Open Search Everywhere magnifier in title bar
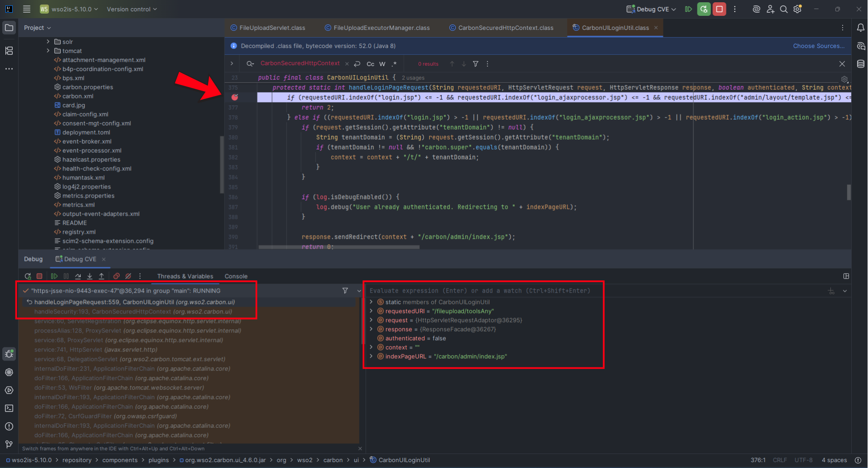 point(784,9)
